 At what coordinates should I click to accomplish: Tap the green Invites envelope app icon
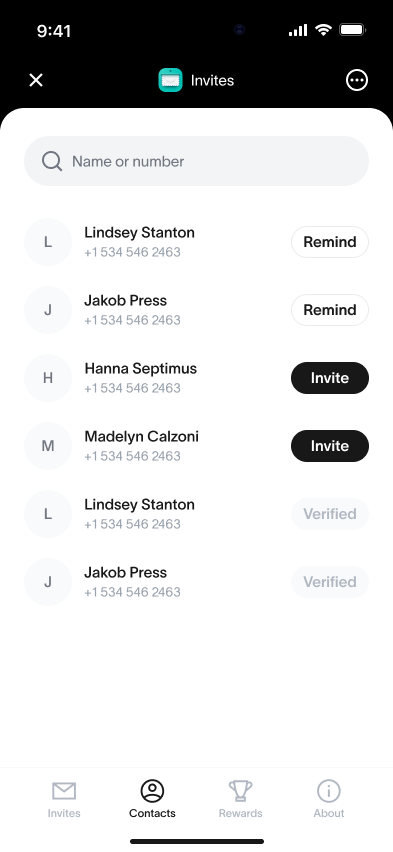[x=170, y=80]
